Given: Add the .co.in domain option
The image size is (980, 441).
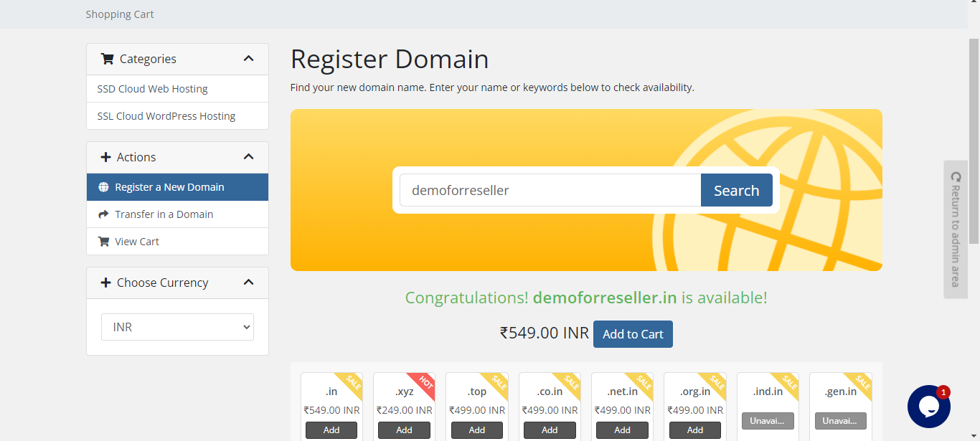Looking at the screenshot, I should tap(550, 430).
